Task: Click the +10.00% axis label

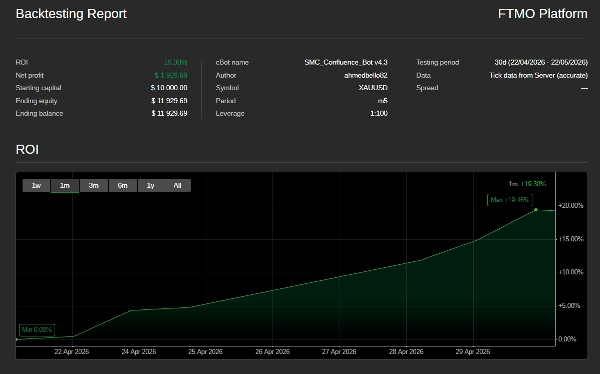Action: [571, 272]
